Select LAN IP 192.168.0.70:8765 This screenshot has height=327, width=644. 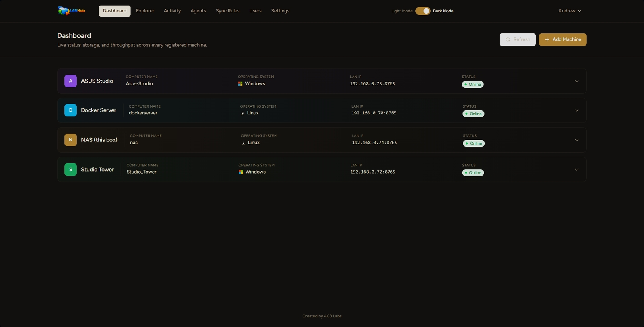pos(374,113)
